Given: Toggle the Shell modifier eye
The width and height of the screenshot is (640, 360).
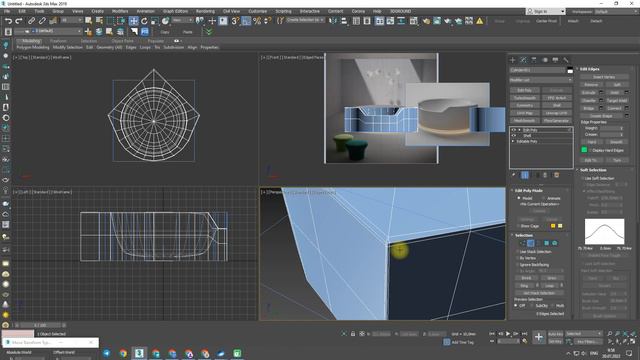Looking at the screenshot, I should pos(514,136).
